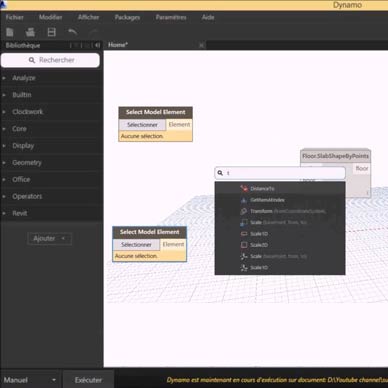This screenshot has width=388, height=388.
Task: Click the Undo arrow icon
Action: click(x=72, y=32)
